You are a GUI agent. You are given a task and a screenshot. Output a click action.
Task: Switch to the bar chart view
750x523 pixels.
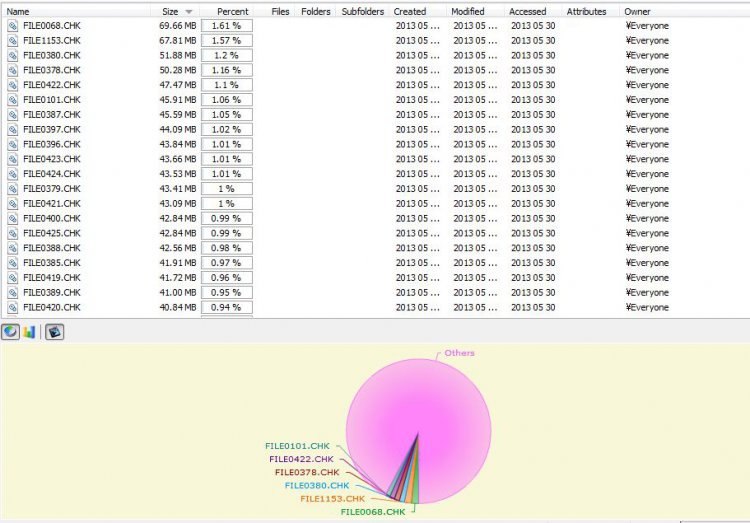(29, 331)
